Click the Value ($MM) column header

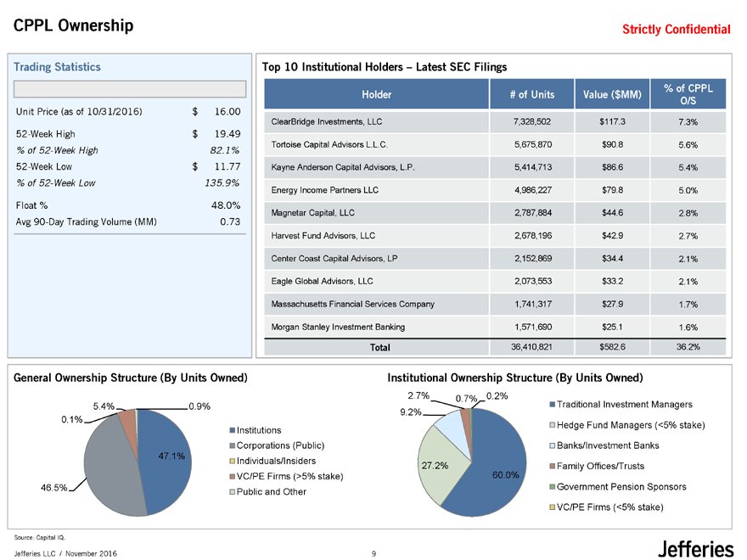tap(609, 93)
